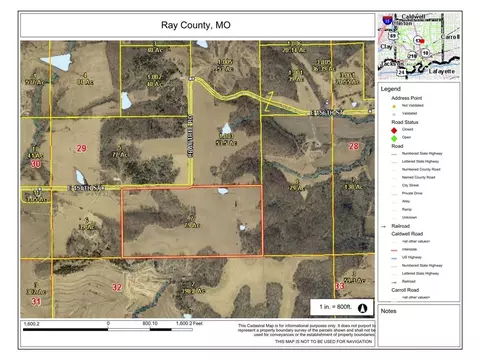Select the red-outlined highlighted parcel
The height and width of the screenshot is (360, 480).
pyautogui.click(x=192, y=221)
